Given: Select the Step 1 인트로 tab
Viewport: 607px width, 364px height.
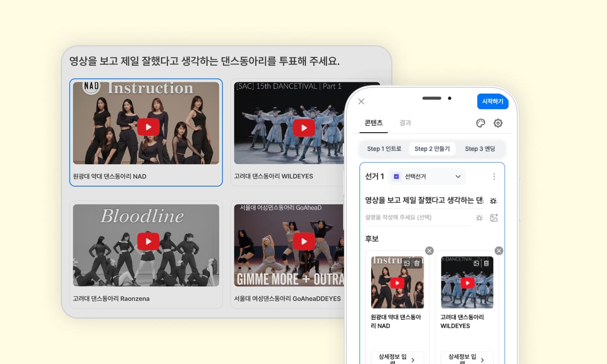Looking at the screenshot, I should click(384, 149).
